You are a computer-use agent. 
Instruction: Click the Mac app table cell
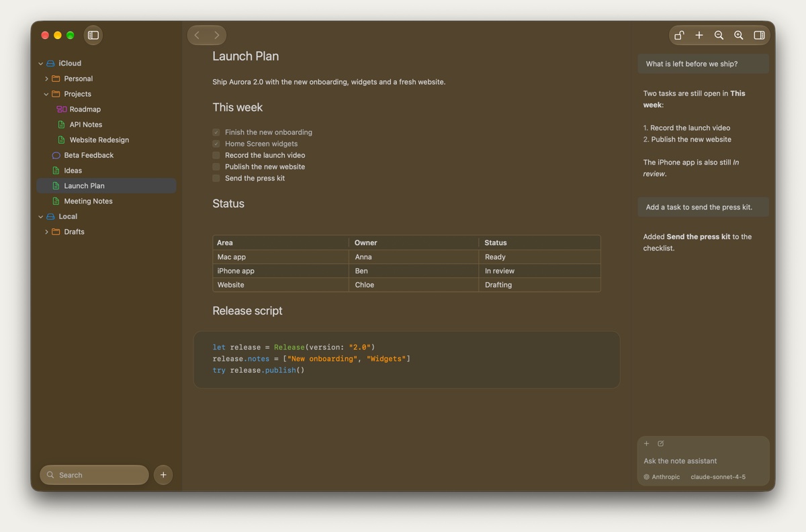(x=281, y=257)
